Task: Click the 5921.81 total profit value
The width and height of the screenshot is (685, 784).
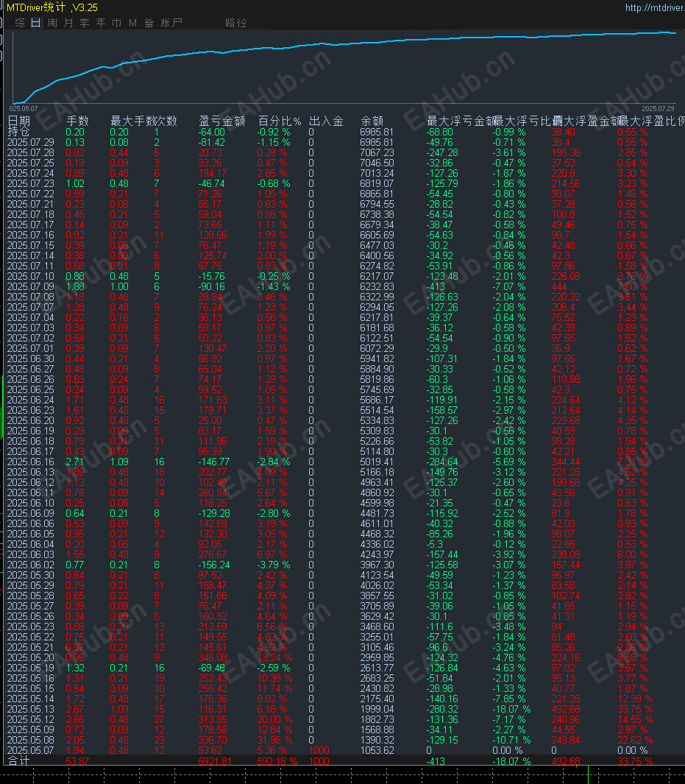Action: (216, 761)
